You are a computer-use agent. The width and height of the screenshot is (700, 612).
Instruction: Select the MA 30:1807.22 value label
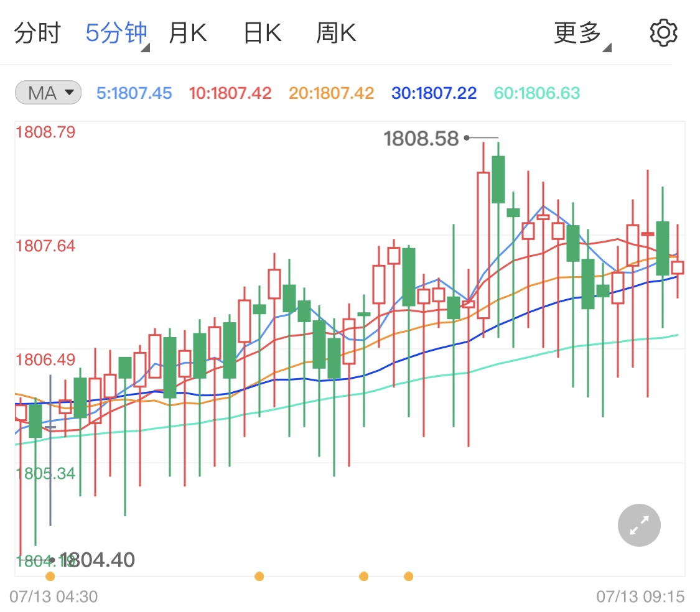click(x=434, y=93)
